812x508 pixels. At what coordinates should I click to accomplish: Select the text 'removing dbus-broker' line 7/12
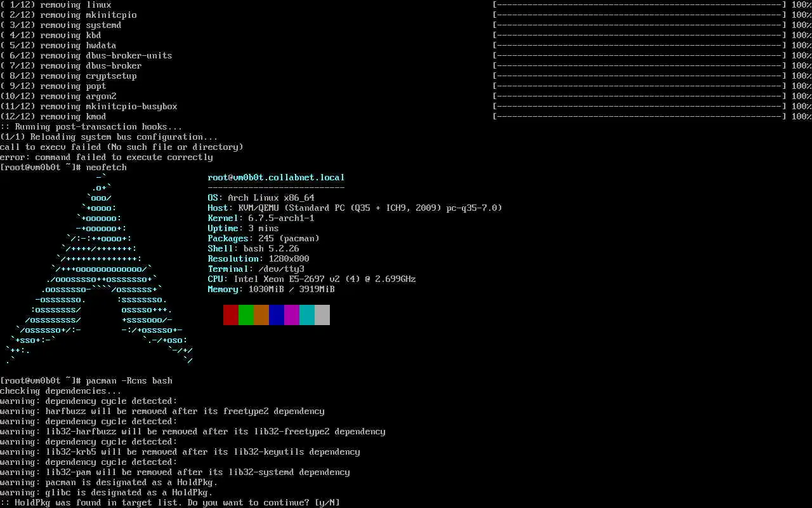[91, 66]
